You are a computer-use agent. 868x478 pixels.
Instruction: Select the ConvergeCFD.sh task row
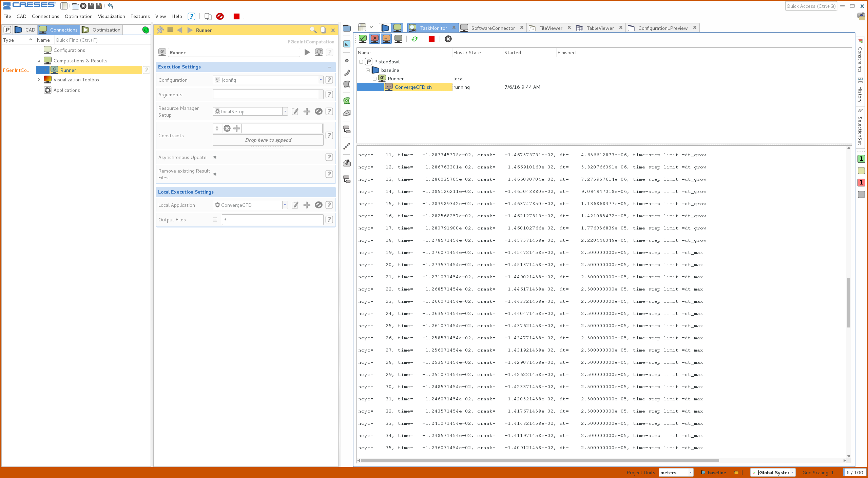(x=604, y=87)
